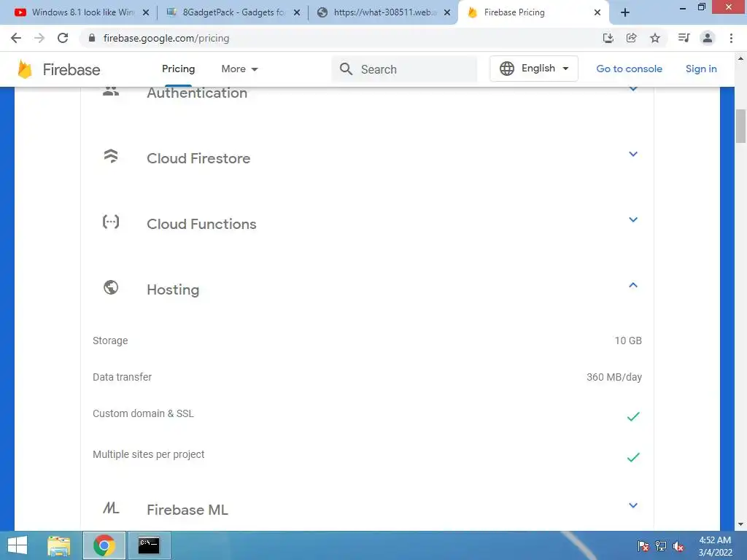
Task: Collapse the Hosting section chevron
Action: [x=633, y=285]
